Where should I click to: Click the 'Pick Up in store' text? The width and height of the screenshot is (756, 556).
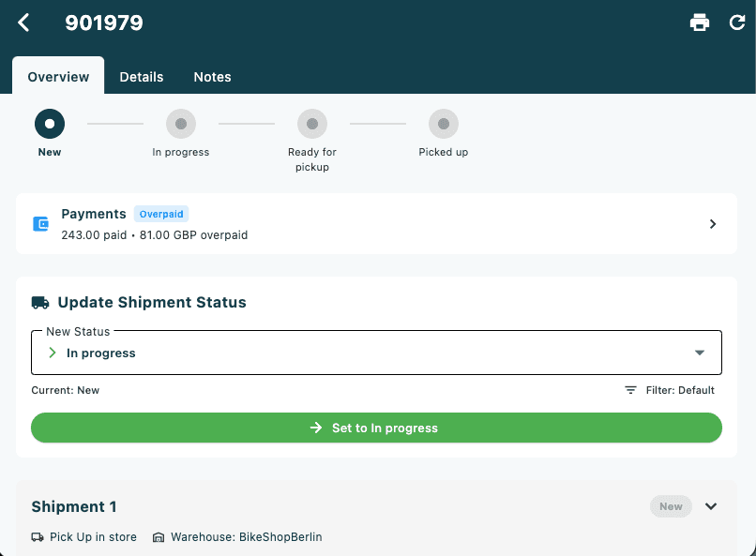click(93, 537)
